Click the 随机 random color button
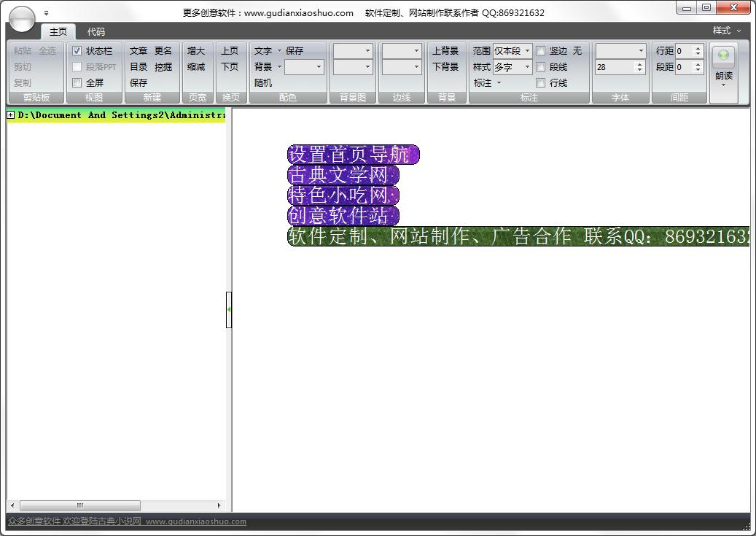The width and height of the screenshot is (756, 536). (x=263, y=83)
